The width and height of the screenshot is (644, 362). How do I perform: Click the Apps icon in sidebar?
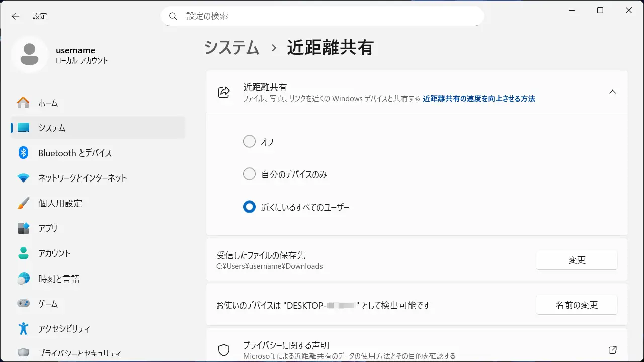[23, 228]
